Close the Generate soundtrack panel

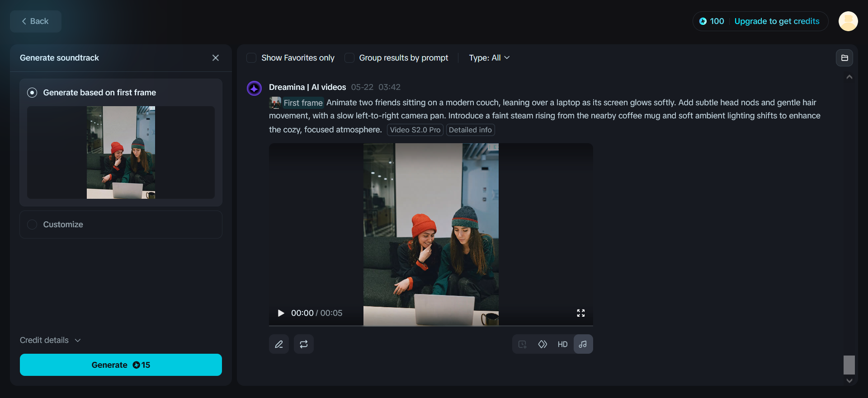[x=216, y=58]
